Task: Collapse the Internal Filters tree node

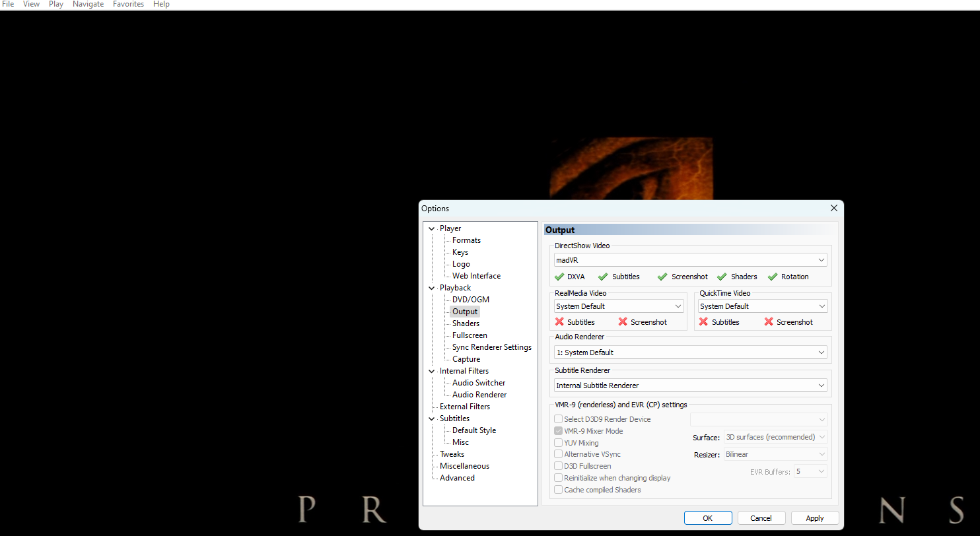Action: click(432, 371)
